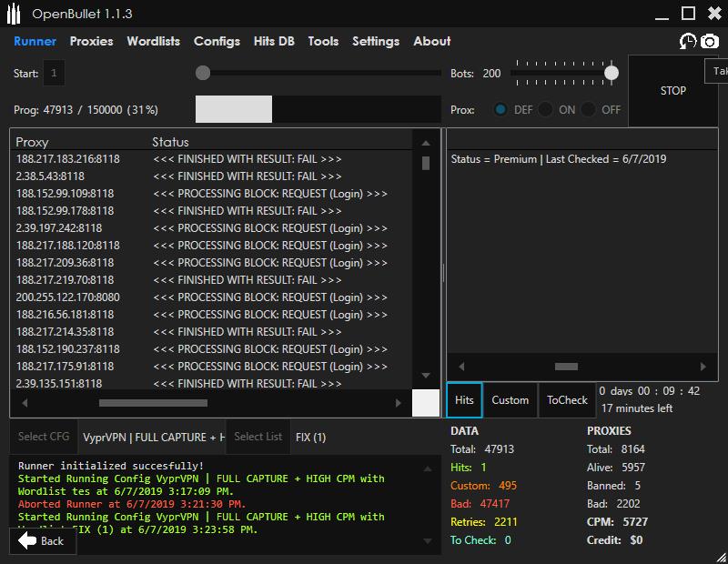728x564 pixels.
Task: Show the ToCheck results tab
Action: click(567, 400)
